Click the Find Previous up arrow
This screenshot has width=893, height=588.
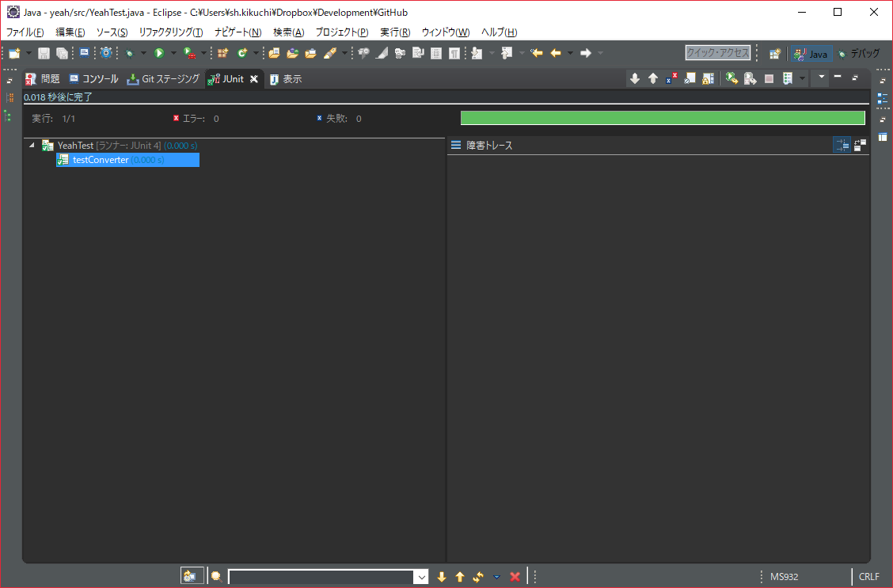pyautogui.click(x=460, y=577)
